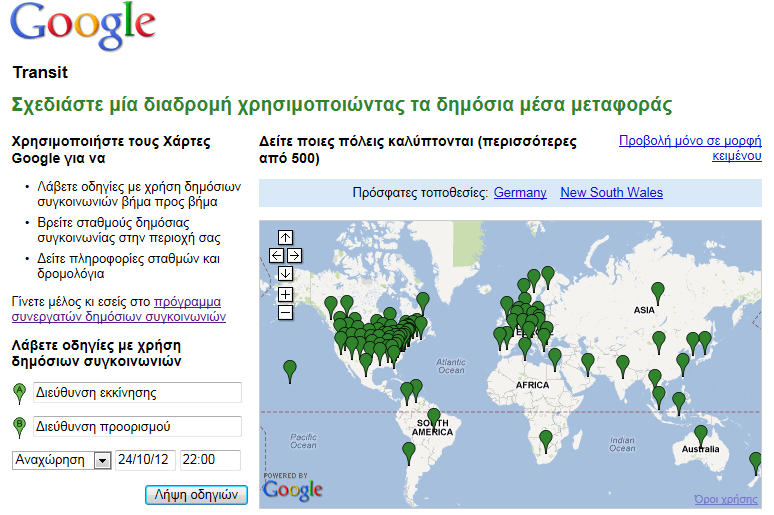The width and height of the screenshot is (774, 515).
Task: Select the pin above SOUTH AMERICA label
Action: pyautogui.click(x=433, y=417)
